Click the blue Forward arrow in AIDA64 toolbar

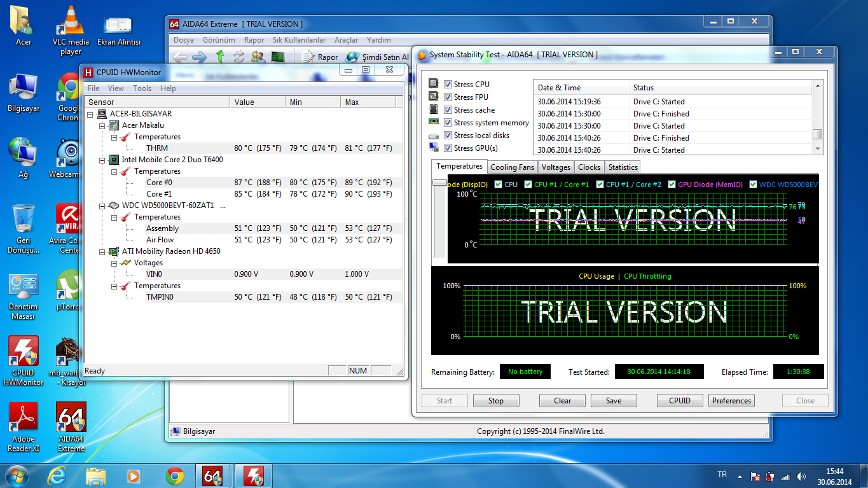(199, 57)
